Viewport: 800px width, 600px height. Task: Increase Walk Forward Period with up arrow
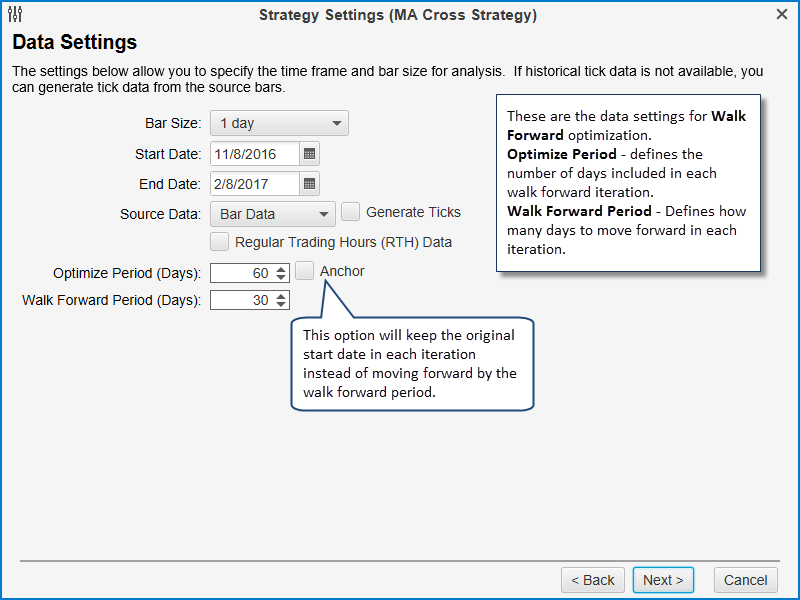(x=281, y=296)
